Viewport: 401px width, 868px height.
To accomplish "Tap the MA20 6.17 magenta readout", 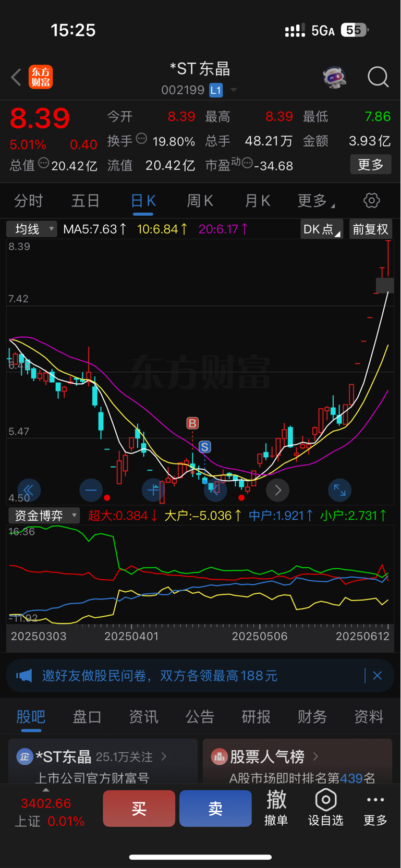I will pyautogui.click(x=224, y=229).
